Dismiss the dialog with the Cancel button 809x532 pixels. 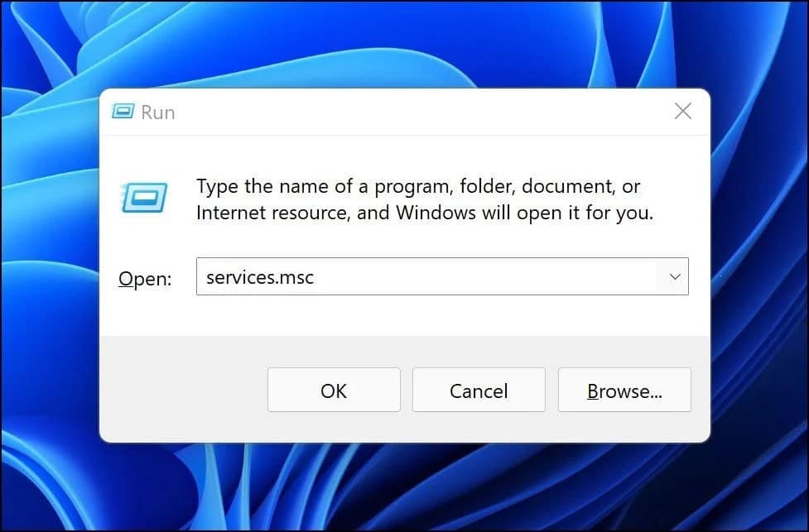[478, 390]
